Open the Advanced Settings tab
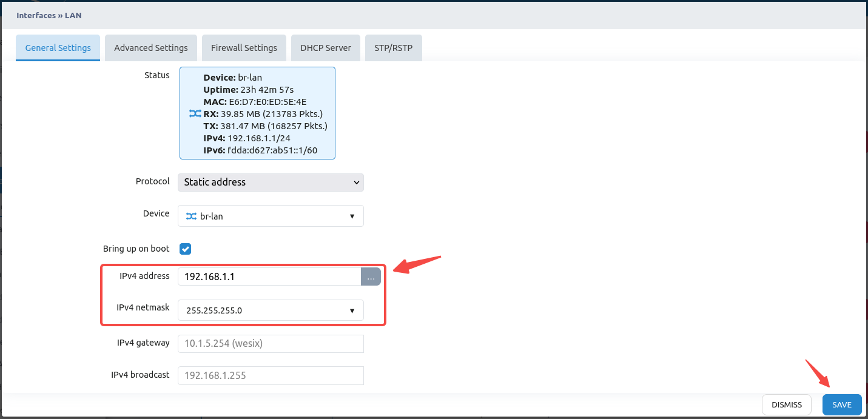This screenshot has height=419, width=868. coord(151,48)
